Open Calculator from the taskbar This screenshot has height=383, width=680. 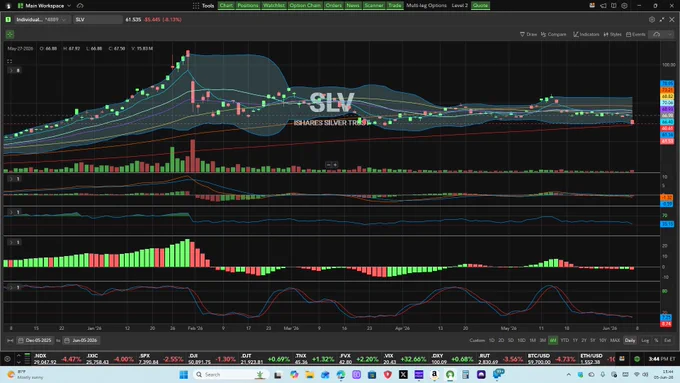click(465, 374)
